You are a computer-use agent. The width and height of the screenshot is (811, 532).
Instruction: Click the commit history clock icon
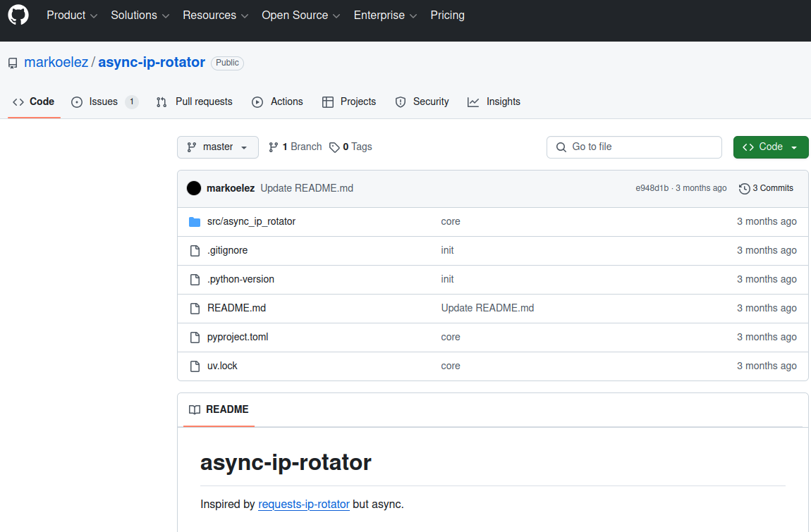(744, 188)
